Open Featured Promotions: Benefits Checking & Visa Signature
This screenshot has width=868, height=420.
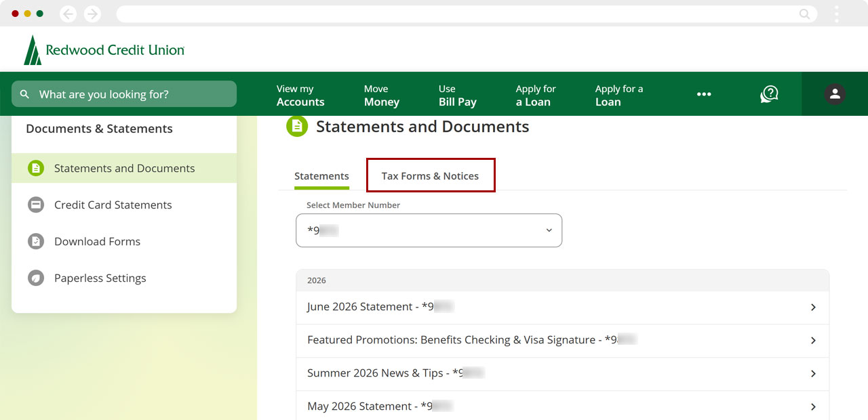point(562,341)
